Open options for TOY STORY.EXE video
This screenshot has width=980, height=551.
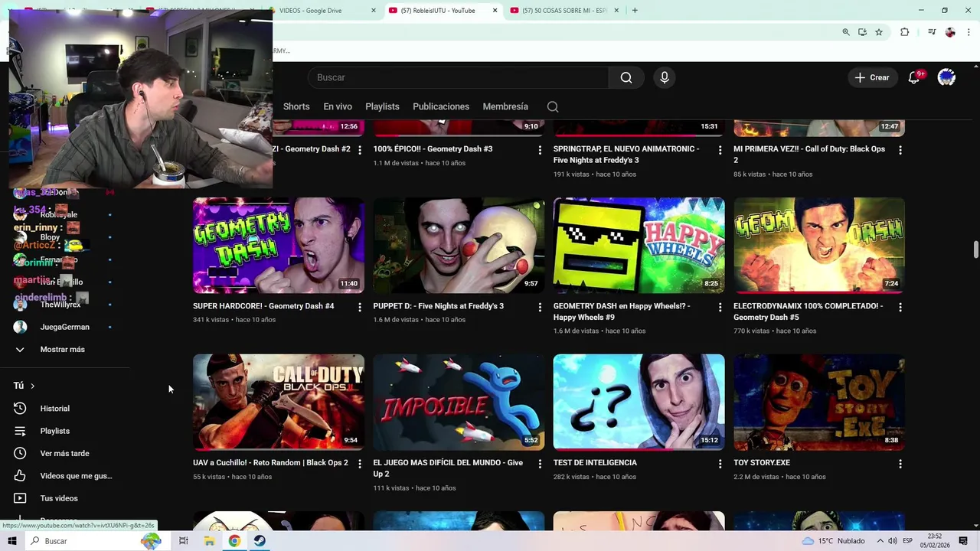point(900,464)
